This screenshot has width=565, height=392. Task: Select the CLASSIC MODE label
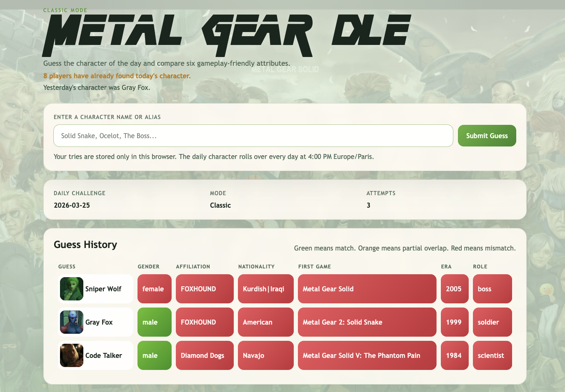point(65,10)
